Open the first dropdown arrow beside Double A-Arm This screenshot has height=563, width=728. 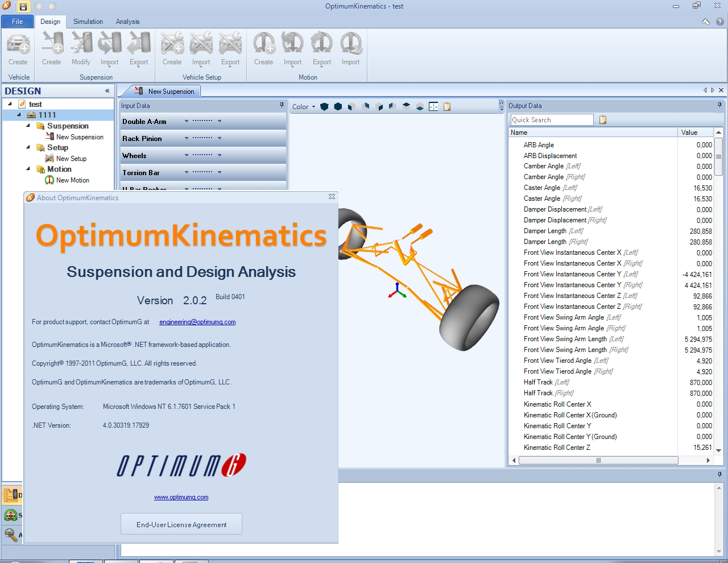(187, 121)
